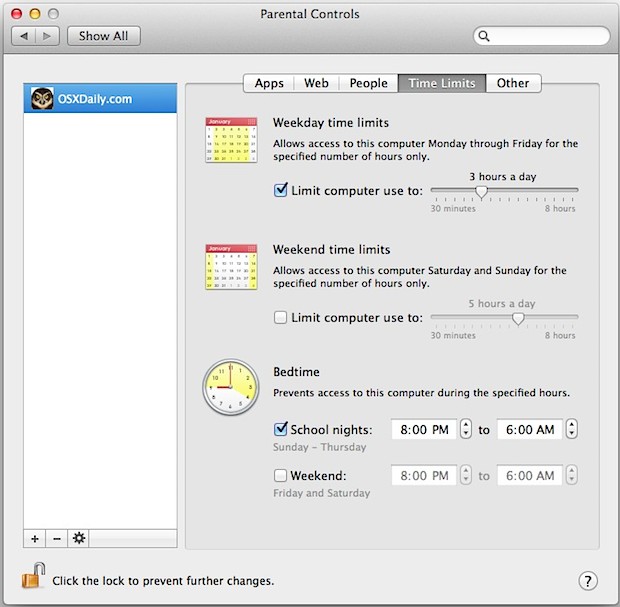This screenshot has width=620, height=607.
Task: Switch to the Web tab
Action: (316, 83)
